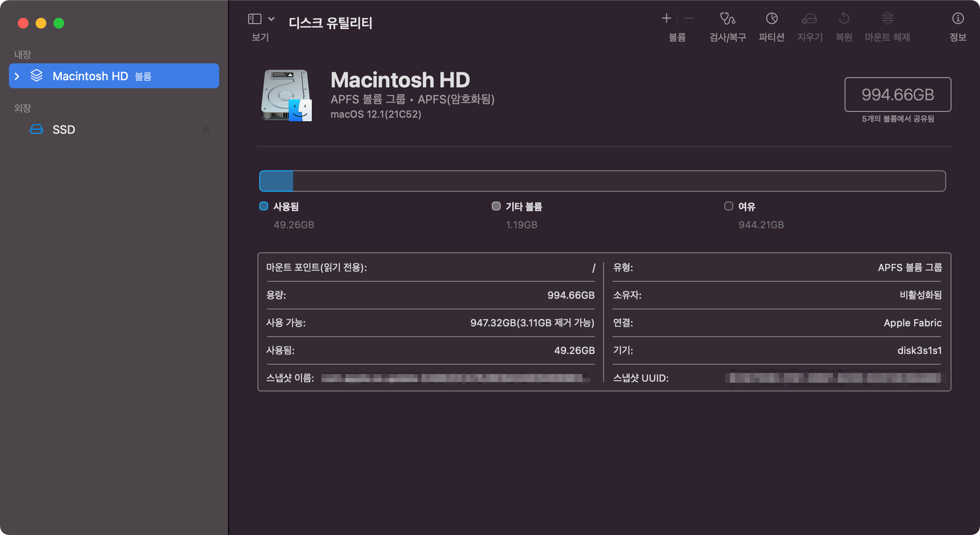Click the remove volume minus icon
Viewport: 980px width, 535px height.
click(x=689, y=18)
